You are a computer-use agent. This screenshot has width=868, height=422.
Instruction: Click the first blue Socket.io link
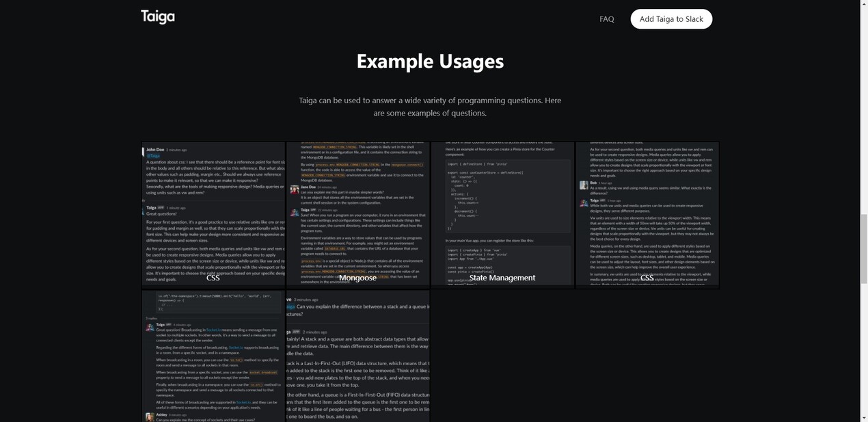pyautogui.click(x=213, y=330)
